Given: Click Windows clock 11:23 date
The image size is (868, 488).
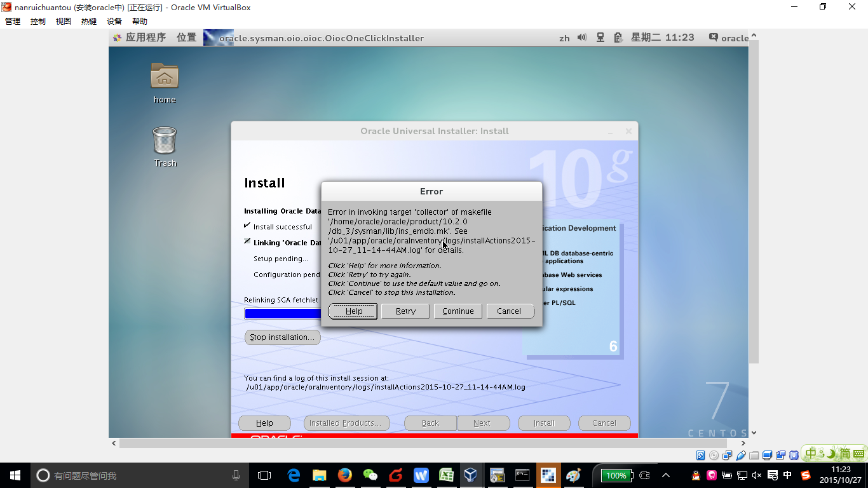Looking at the screenshot, I should 840,475.
